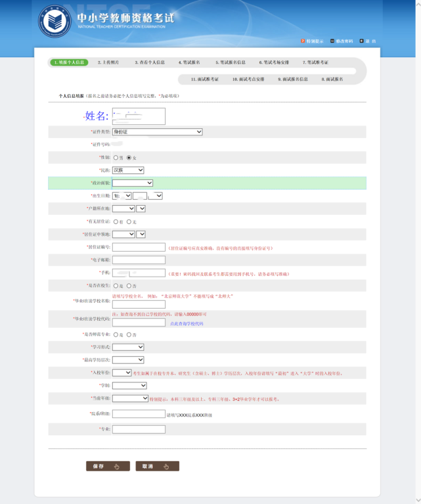This screenshot has height=504, width=421.
Task: Click the 毕业/在读学校代码 input field
Action: [x=139, y=323]
